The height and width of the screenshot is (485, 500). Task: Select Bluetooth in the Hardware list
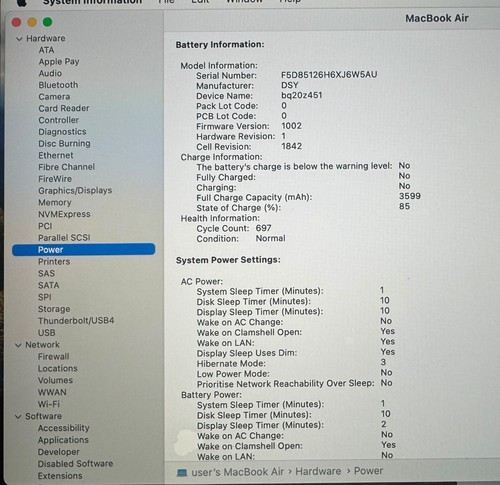(x=58, y=85)
